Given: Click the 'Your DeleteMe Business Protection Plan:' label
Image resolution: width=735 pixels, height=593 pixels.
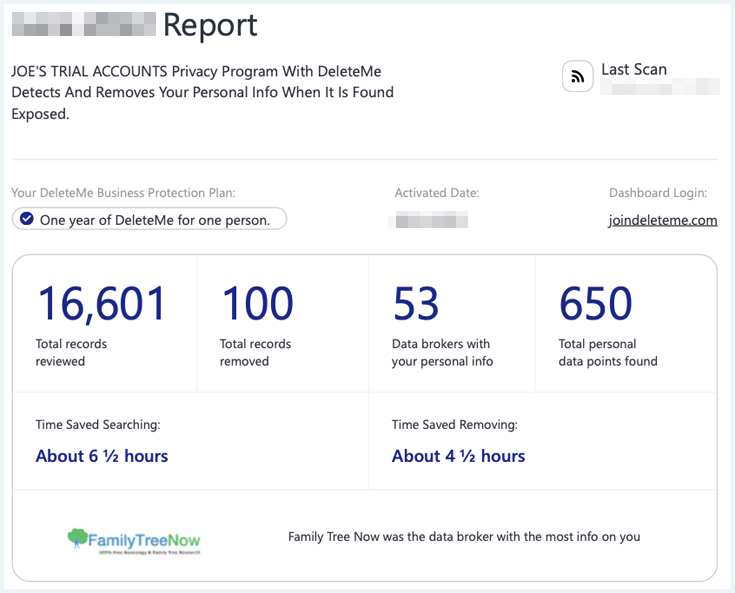Looking at the screenshot, I should pyautogui.click(x=123, y=193).
